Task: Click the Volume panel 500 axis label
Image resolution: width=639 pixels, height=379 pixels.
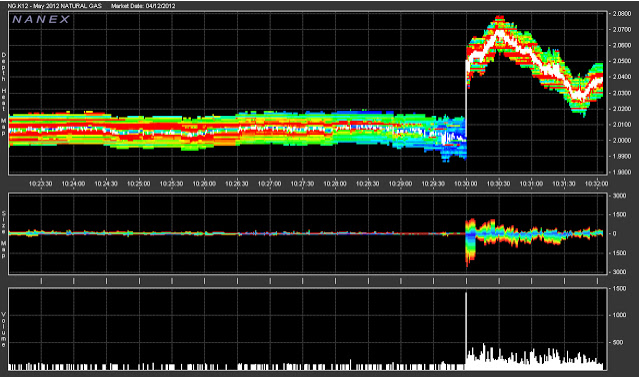Action: click(618, 342)
